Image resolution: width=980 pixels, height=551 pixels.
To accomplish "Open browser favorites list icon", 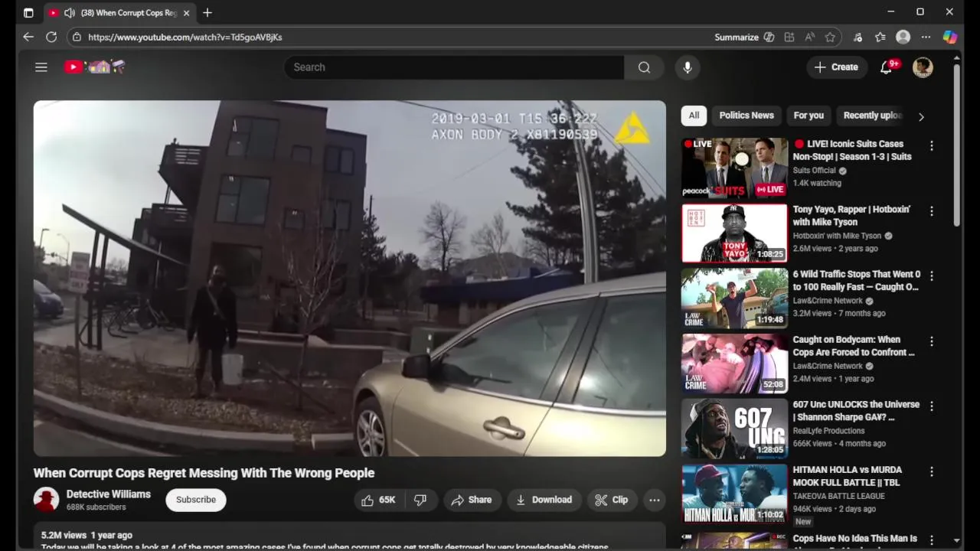I will 880,37.
